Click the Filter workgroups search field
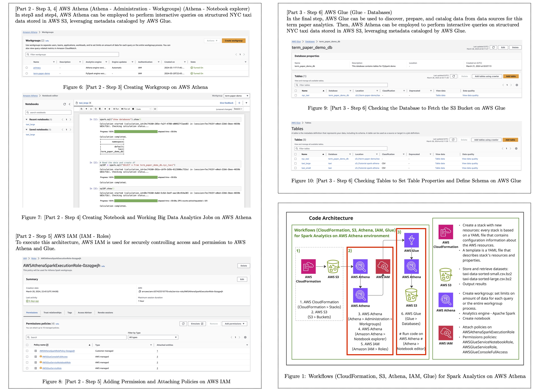Screen dimensions: 539x392 coord(72,54)
